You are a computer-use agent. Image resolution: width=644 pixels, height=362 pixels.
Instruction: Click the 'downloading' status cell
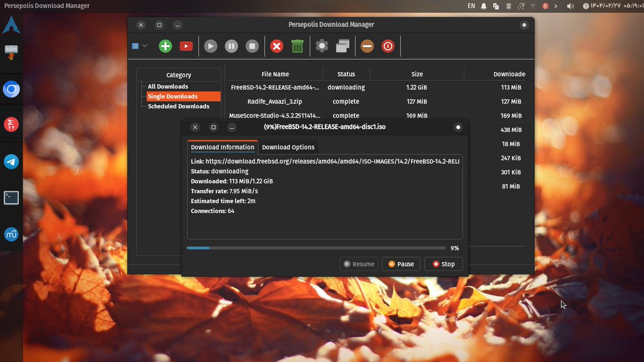click(346, 87)
